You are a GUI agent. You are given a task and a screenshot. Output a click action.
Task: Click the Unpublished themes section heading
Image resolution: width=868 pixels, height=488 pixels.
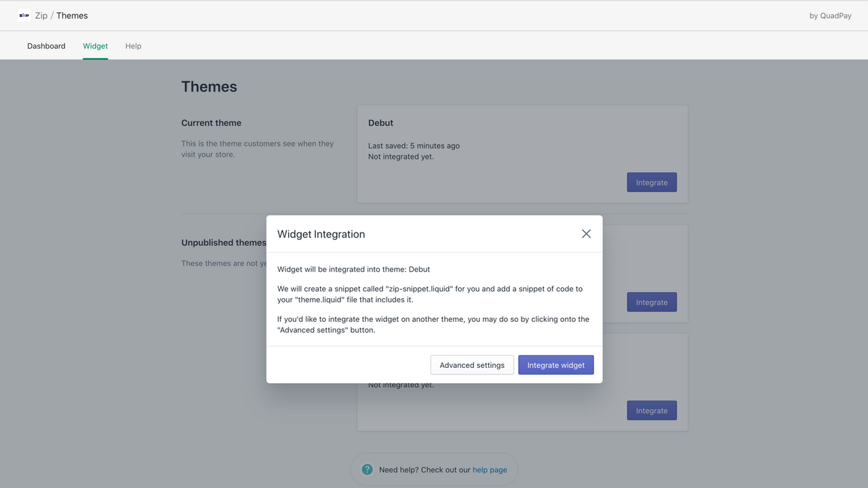click(x=223, y=242)
